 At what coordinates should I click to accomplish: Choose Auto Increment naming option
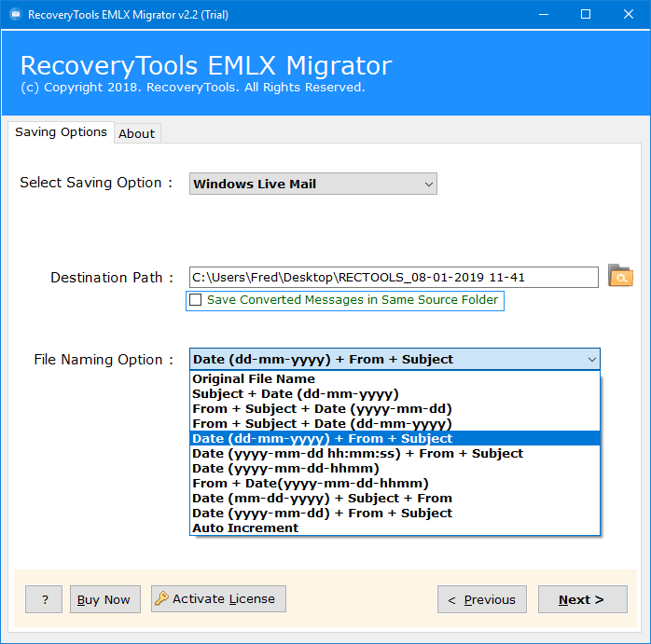coord(395,528)
